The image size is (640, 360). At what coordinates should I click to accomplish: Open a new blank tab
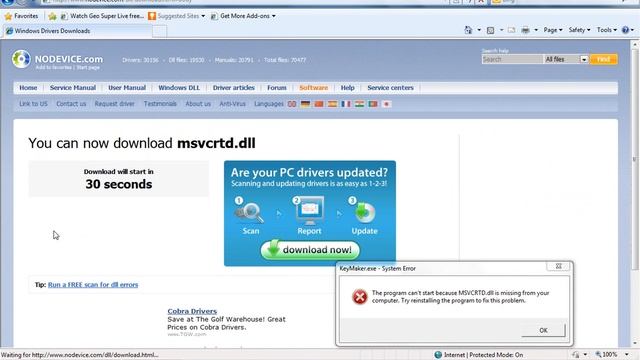click(x=160, y=31)
